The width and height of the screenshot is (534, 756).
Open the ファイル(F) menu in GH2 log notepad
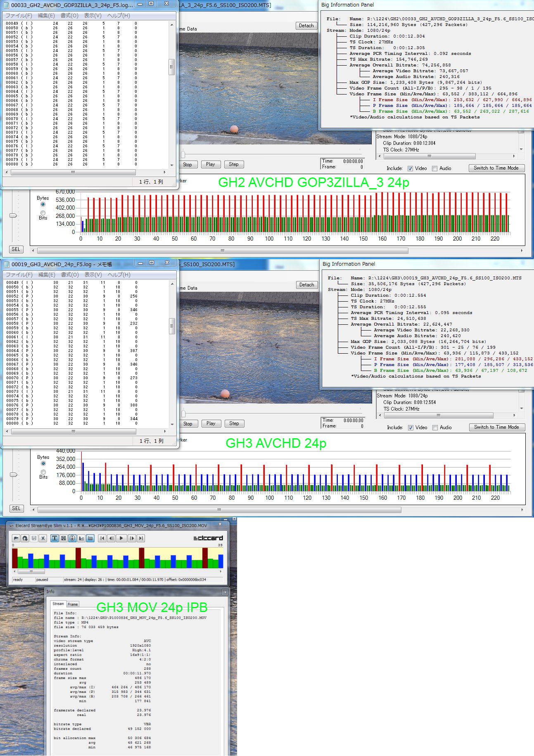[x=19, y=16]
